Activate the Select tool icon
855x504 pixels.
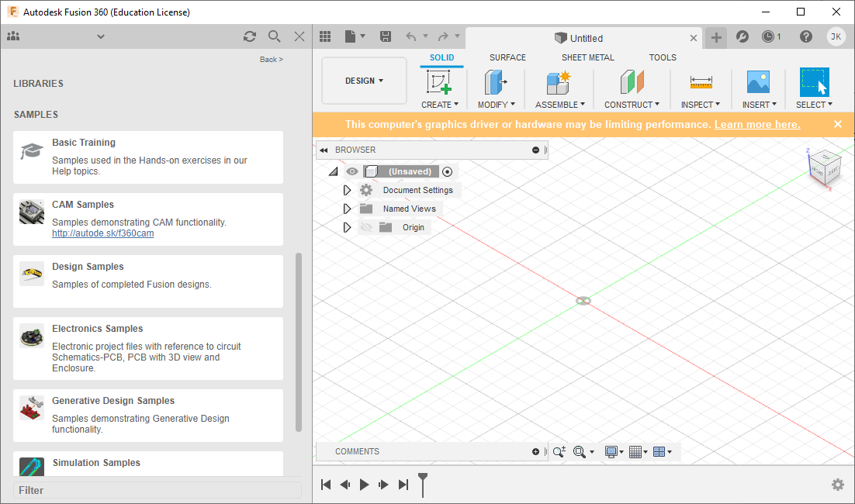point(814,82)
